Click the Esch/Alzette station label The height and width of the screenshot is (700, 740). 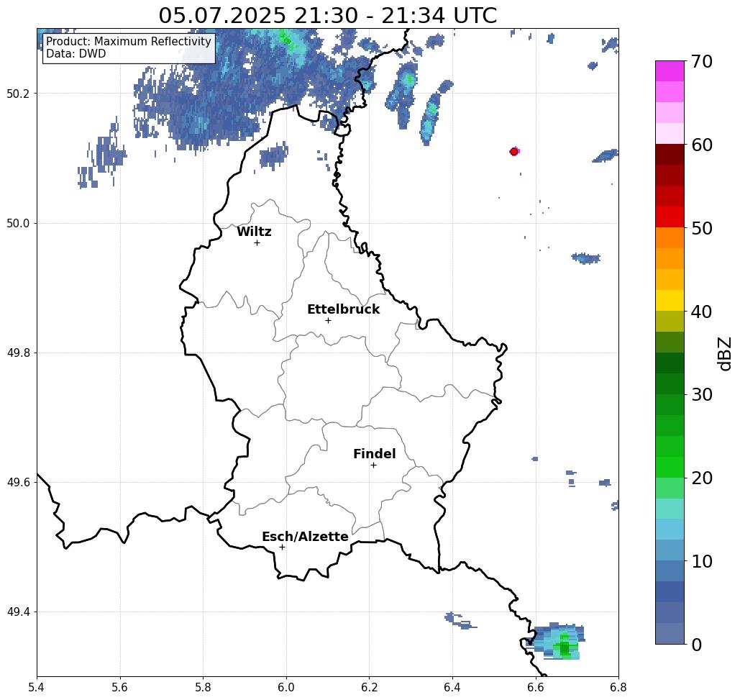tap(305, 537)
